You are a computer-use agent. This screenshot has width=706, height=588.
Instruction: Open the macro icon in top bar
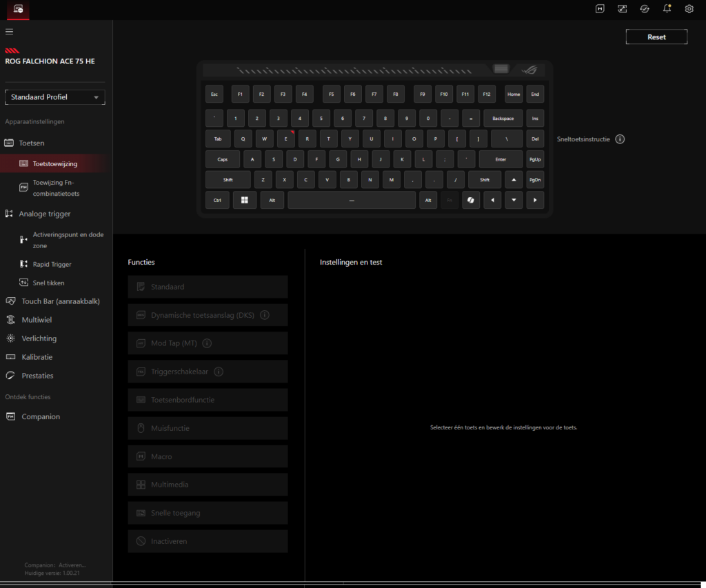click(600, 9)
